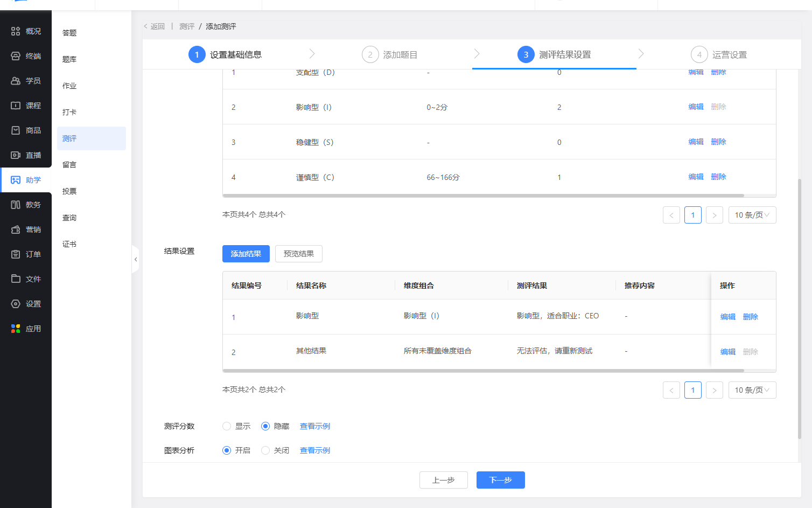
Task: Click the 概况 overview icon in sidebar
Action: point(16,31)
